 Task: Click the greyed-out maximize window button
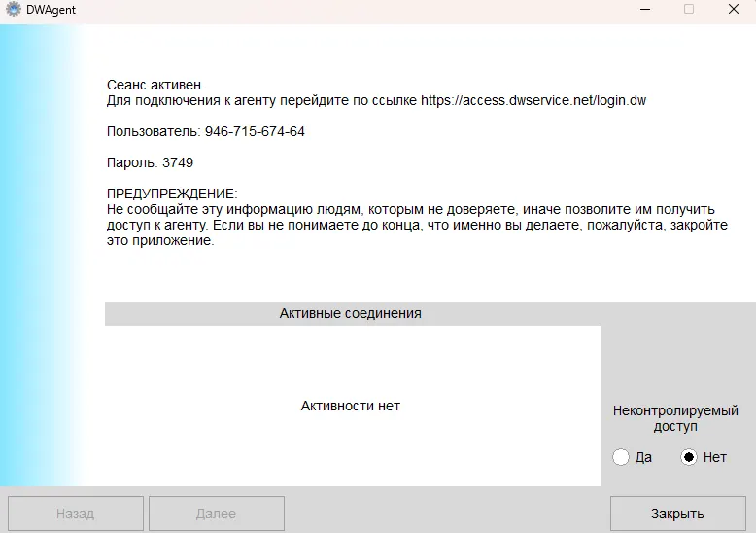click(689, 10)
